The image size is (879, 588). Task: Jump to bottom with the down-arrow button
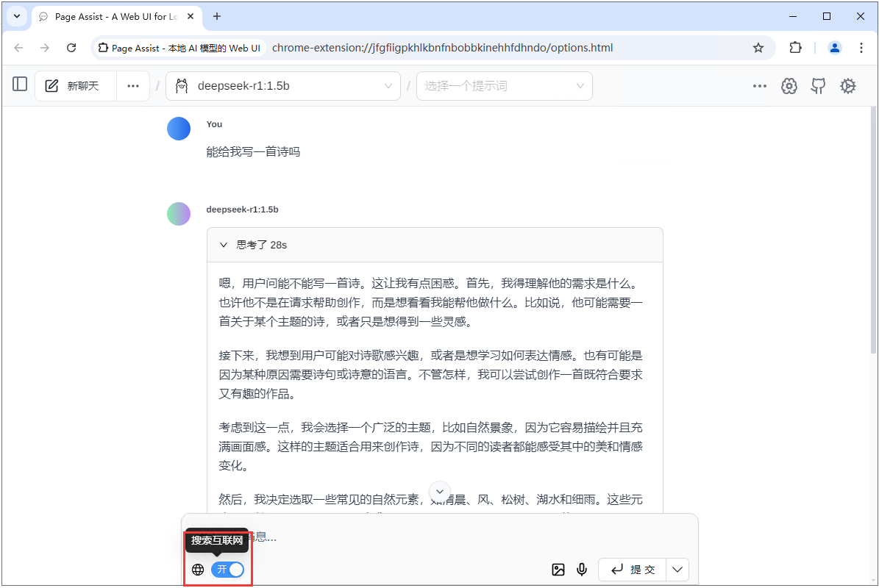coord(440,492)
